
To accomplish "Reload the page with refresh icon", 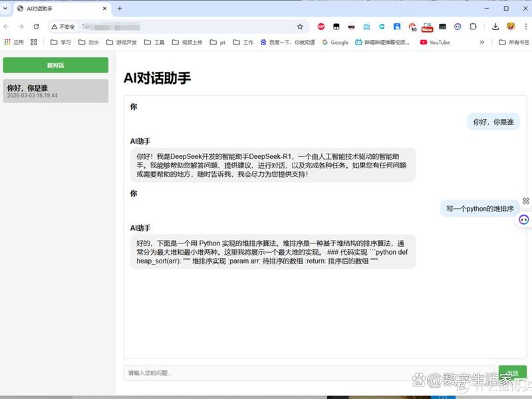I will click(x=37, y=27).
